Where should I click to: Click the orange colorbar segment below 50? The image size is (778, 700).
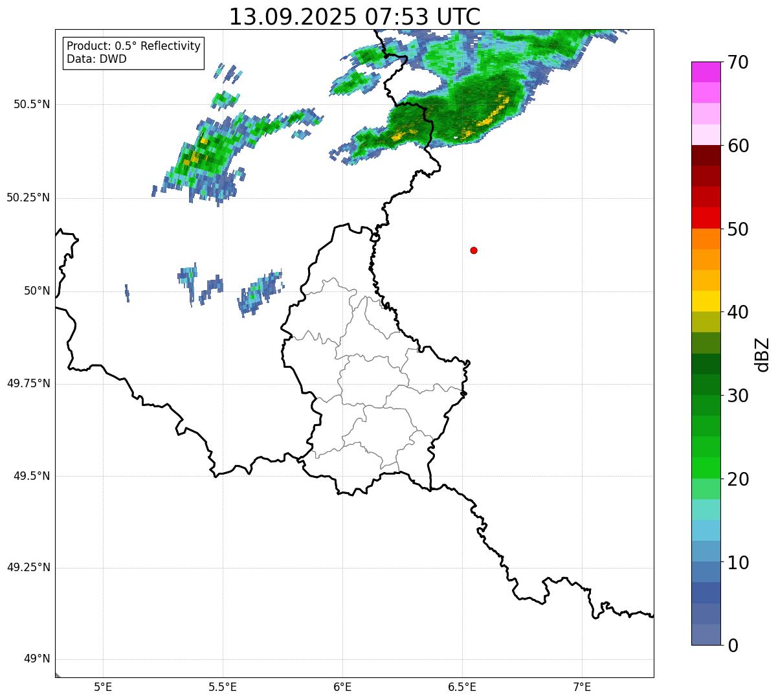point(706,238)
